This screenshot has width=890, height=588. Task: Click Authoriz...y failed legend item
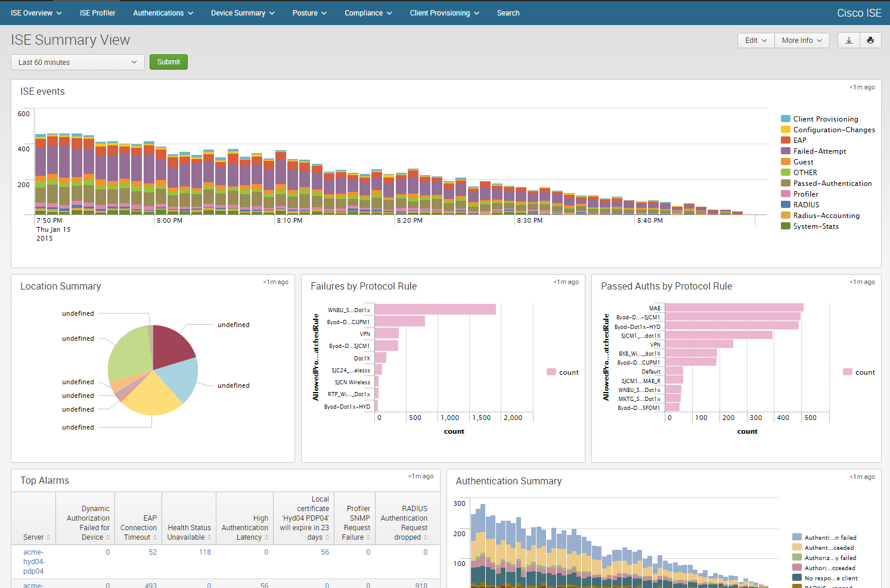[824, 558]
